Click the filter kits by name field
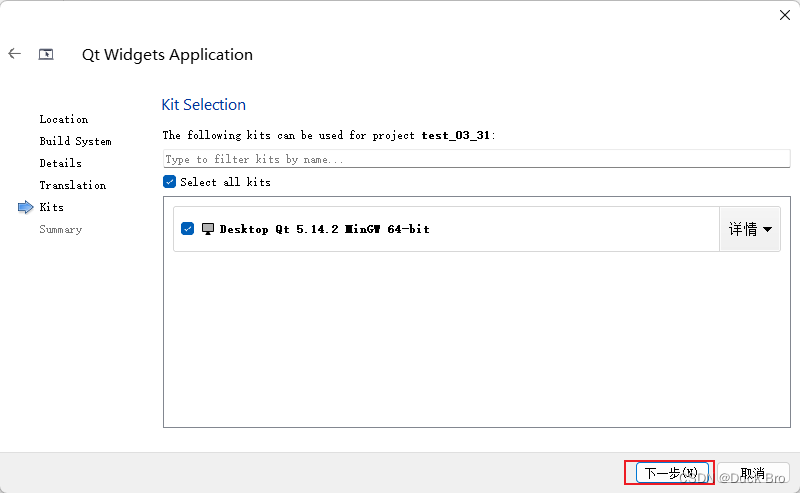The image size is (800, 493). click(477, 159)
